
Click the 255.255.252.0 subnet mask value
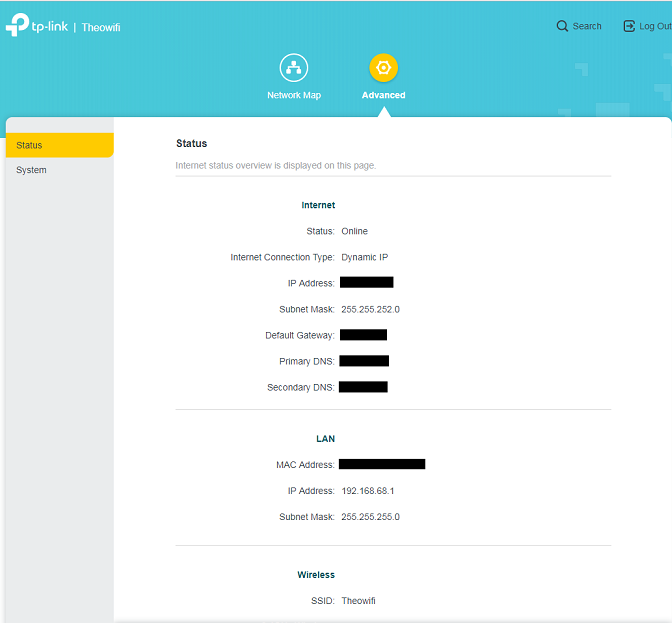tap(371, 309)
